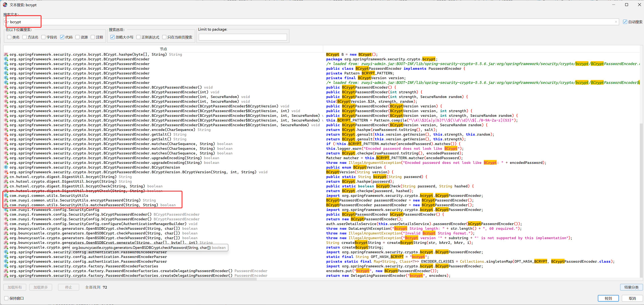Screen dimensions: 644x305
Task: Toggle 忽略大小写 case-insensitive option
Action: pyautogui.click(x=112, y=37)
